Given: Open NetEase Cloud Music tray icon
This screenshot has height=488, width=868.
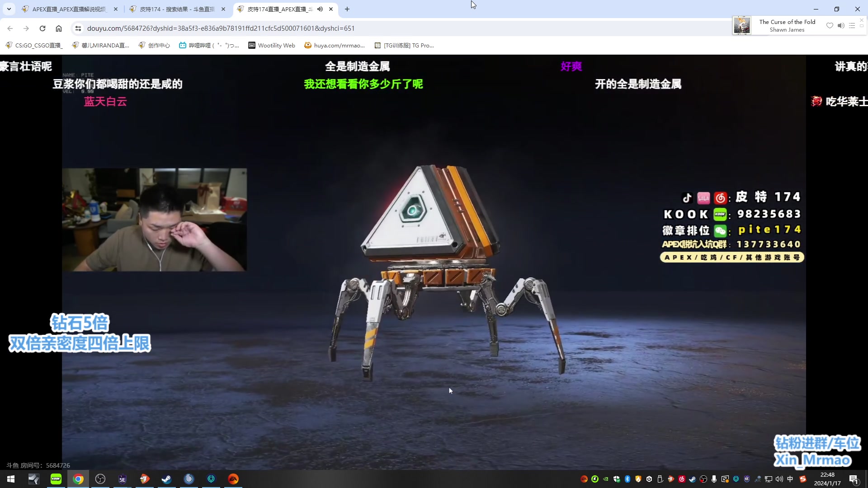Looking at the screenshot, I should pyautogui.click(x=682, y=479).
